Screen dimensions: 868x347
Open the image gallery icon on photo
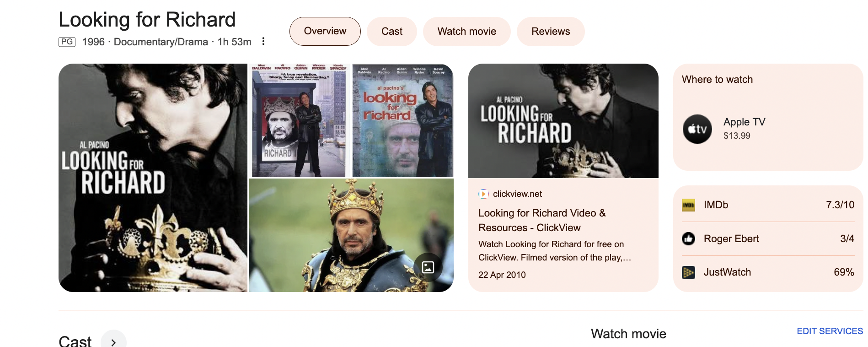(428, 267)
